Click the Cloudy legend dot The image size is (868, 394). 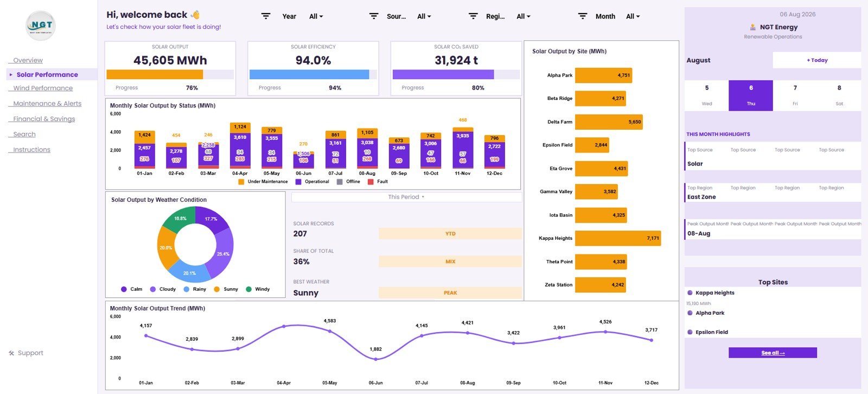(153, 289)
